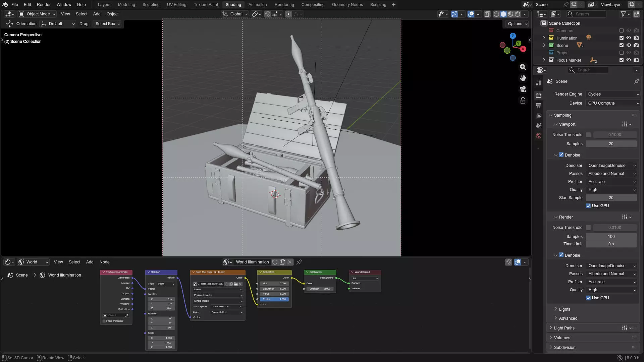Disable Render Denoise checkbox
This screenshot has width=644, height=362.
click(561, 255)
